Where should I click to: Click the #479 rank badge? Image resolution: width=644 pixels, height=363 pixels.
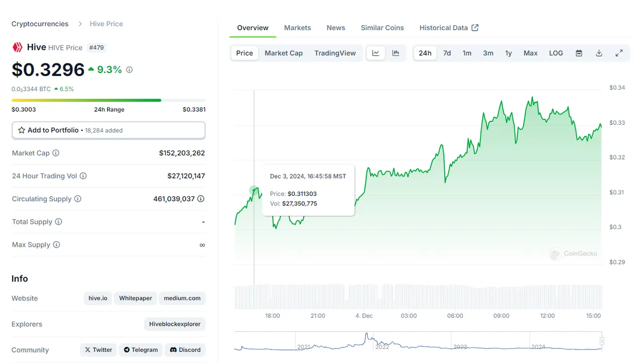97,47
